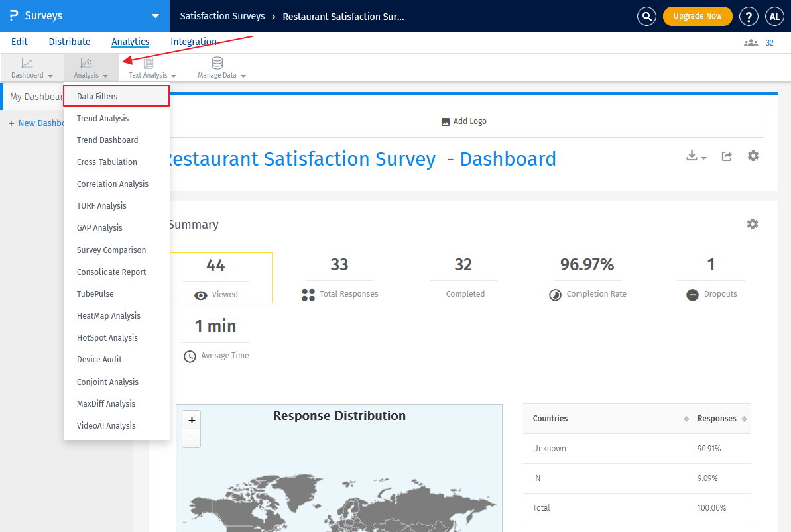Open Summary section settings gear
Image resolution: width=791 pixels, height=532 pixels.
pos(752,224)
